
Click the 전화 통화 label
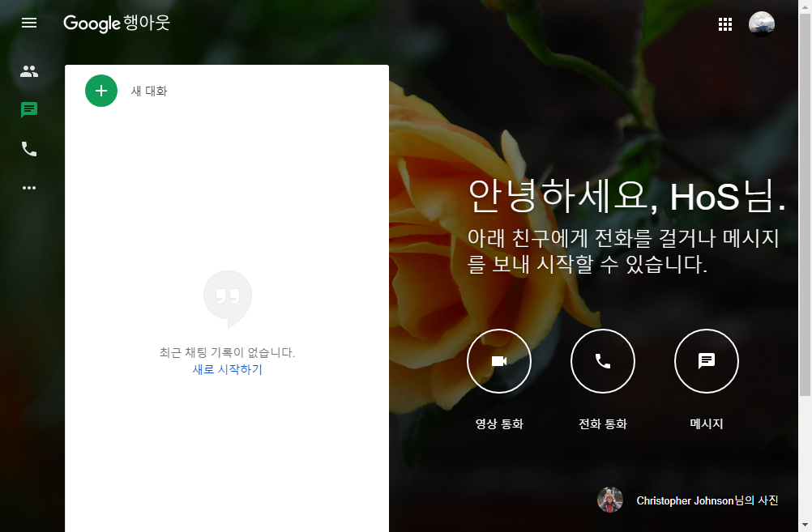(x=603, y=423)
